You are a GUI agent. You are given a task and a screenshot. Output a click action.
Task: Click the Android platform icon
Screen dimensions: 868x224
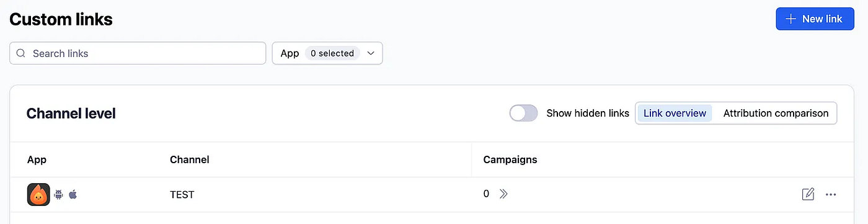click(x=59, y=195)
